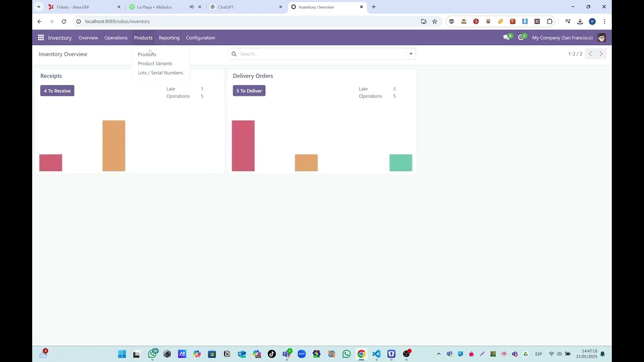The height and width of the screenshot is (362, 644).
Task: Open Chrome media control icon
Action: tap(568, 22)
